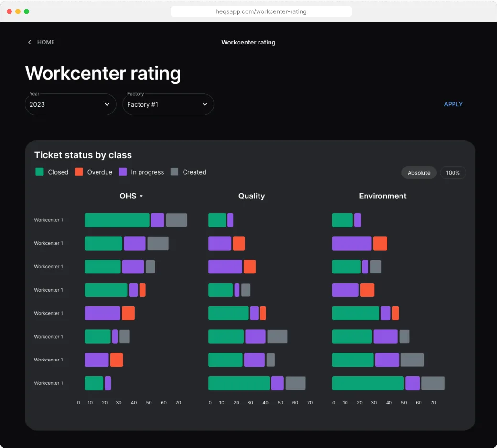The height and width of the screenshot is (448, 497).
Task: Click the browser address bar heqsapp.com/workcenter-rating
Action: click(x=261, y=12)
